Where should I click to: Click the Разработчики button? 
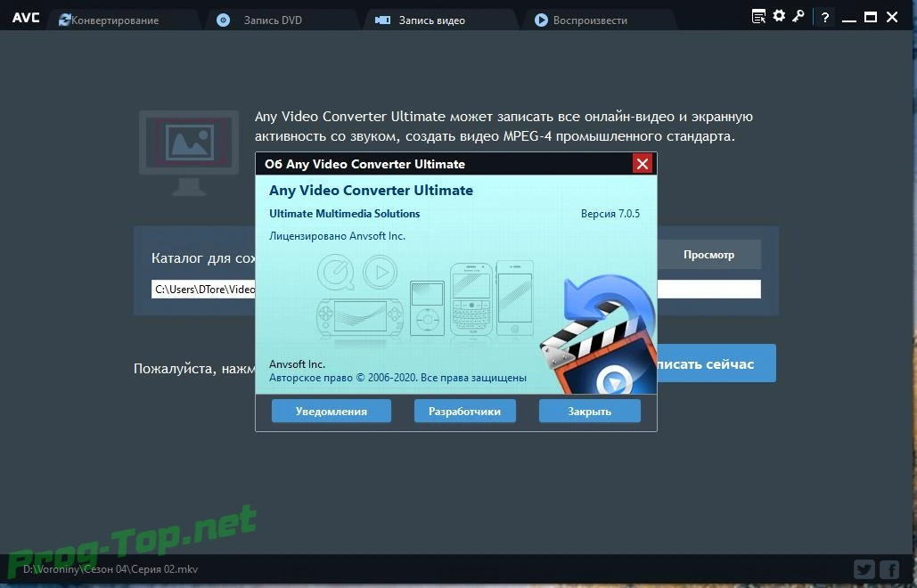click(x=465, y=411)
